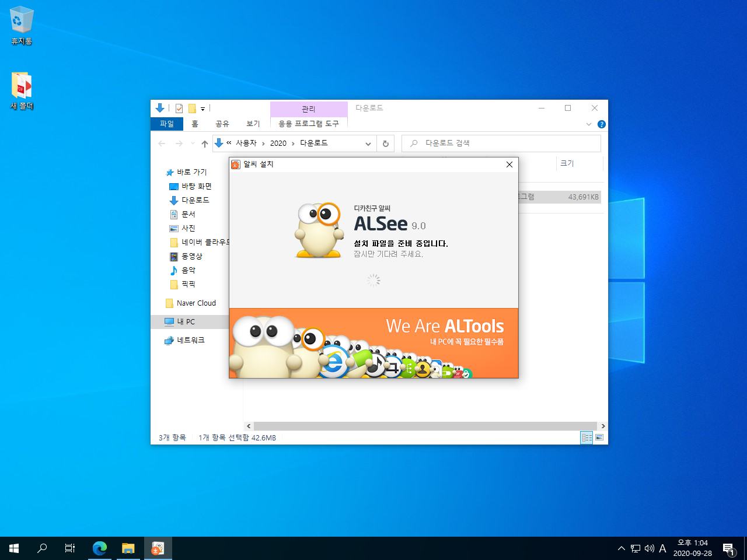Open Explorer help via question mark icon
Viewport: 747px width, 560px height.
602,124
